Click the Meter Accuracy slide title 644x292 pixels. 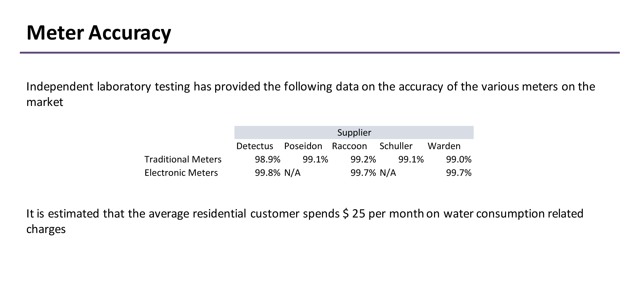pos(99,33)
